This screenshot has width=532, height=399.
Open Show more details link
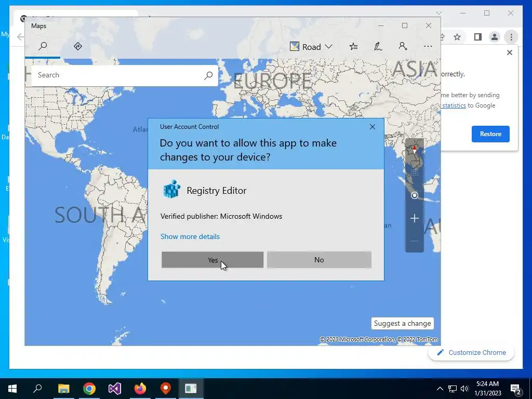click(x=190, y=236)
